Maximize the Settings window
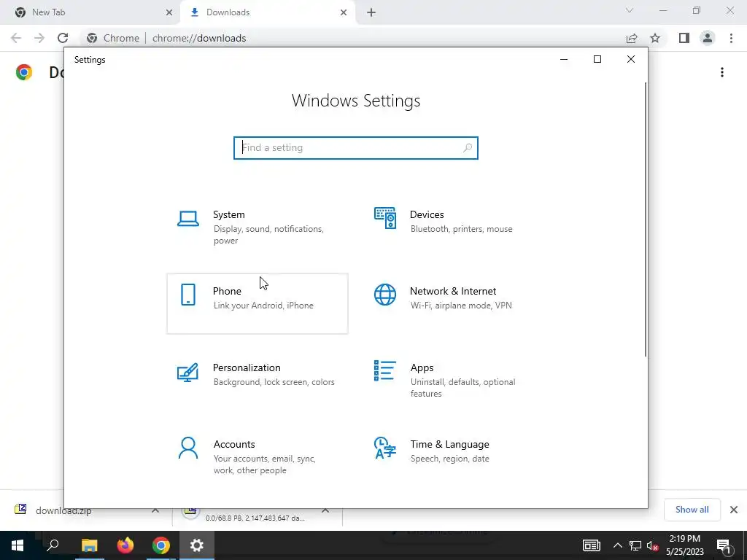Screen dimensions: 747x560 point(597,60)
